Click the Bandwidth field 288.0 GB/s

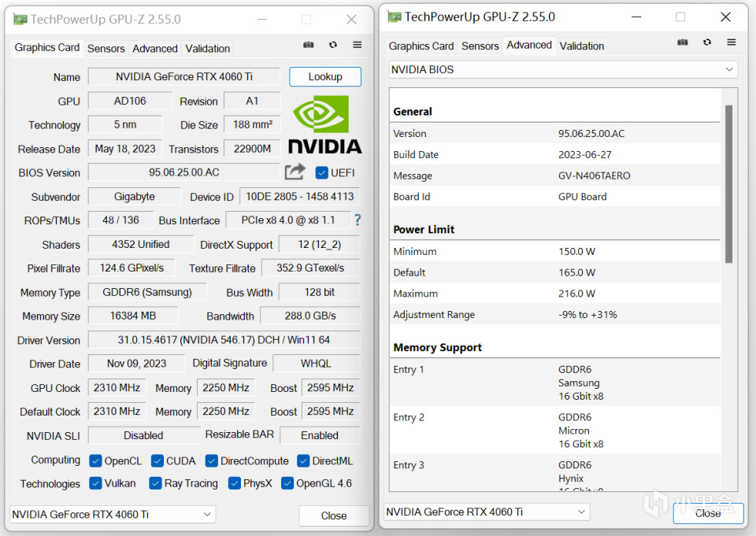(x=310, y=316)
